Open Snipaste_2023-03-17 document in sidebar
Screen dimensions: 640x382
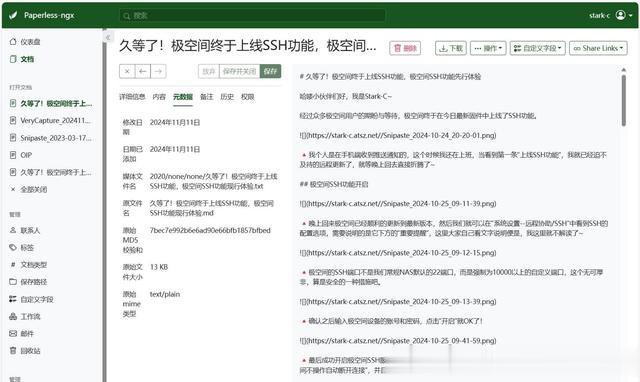click(x=51, y=138)
